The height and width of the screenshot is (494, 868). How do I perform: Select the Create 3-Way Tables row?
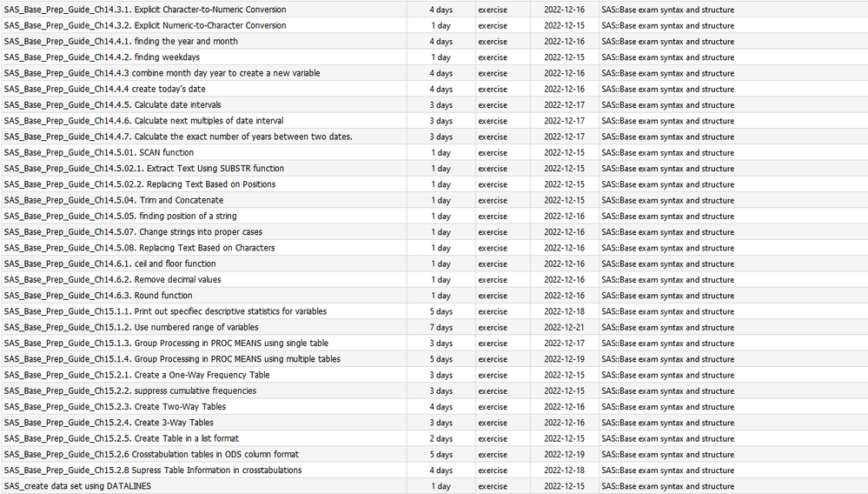[x=109, y=423]
